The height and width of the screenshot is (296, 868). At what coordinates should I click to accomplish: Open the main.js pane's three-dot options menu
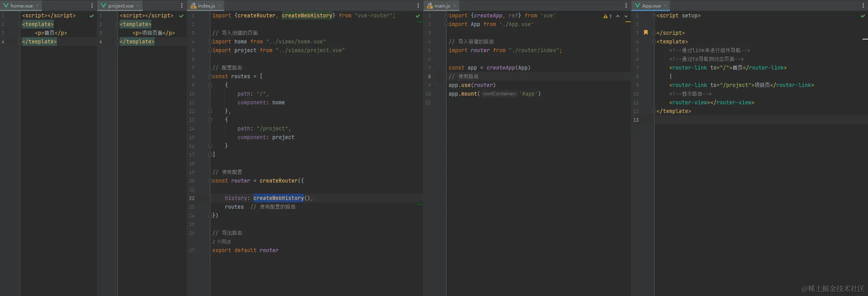[626, 6]
